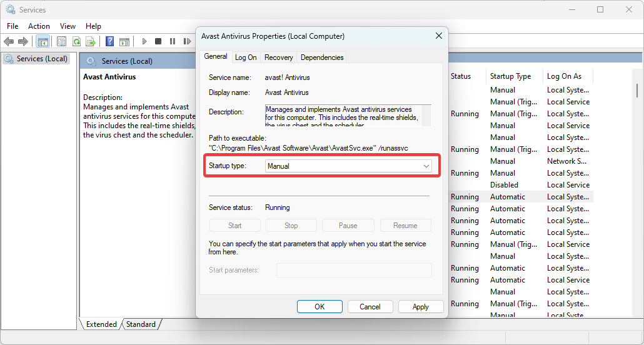Image resolution: width=644 pixels, height=345 pixels.
Task: Open Help via the blue question mark icon
Action: point(109,41)
